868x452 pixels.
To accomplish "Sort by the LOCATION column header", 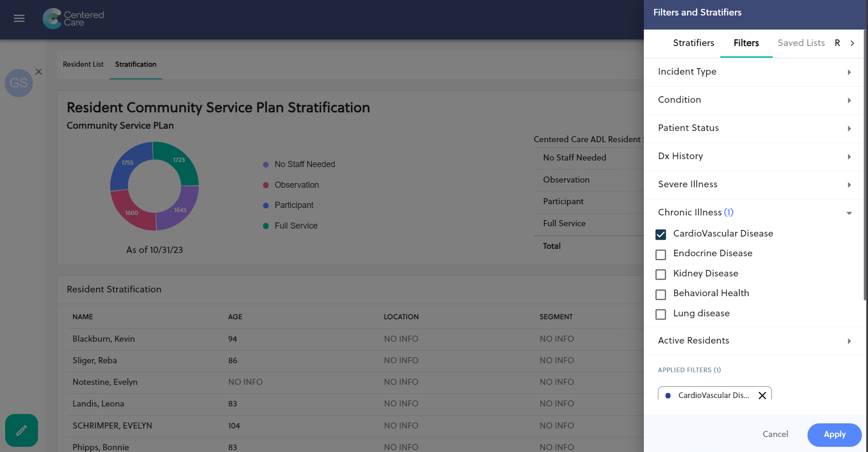I will (x=401, y=317).
